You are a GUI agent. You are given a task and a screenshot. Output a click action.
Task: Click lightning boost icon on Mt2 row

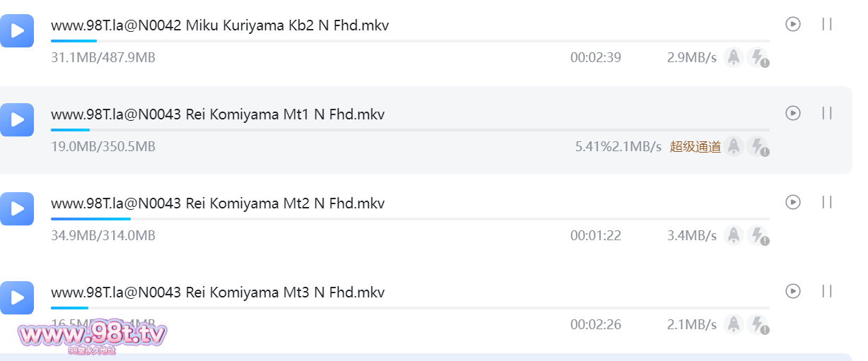click(758, 235)
